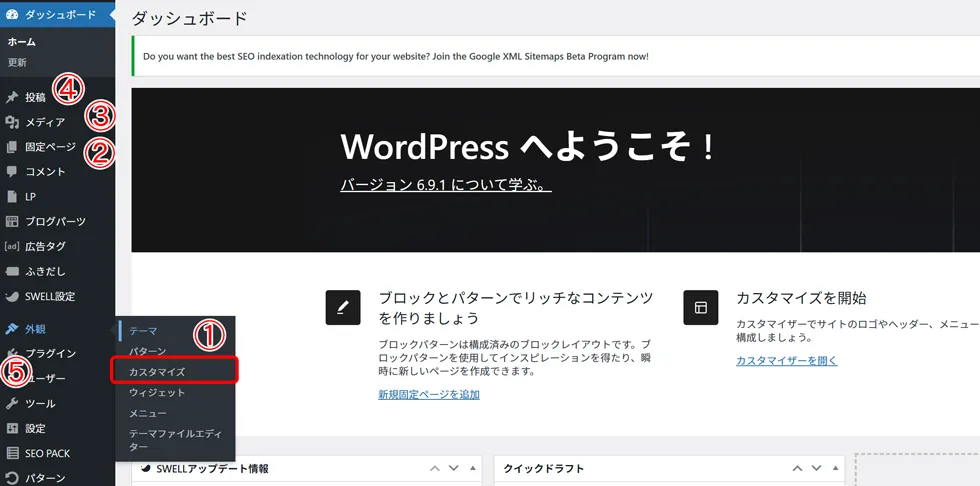Select テーマ in the 外観 submenu

(x=143, y=331)
